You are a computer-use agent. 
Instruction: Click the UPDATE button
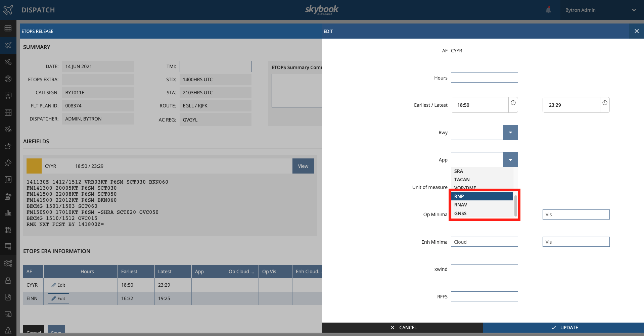[x=563, y=328]
